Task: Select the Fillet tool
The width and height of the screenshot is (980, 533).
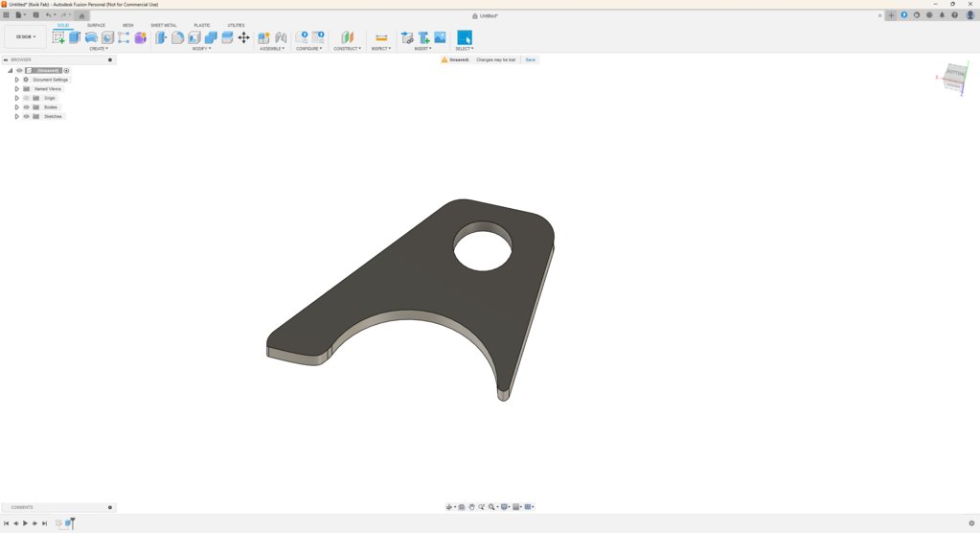Action: [177, 37]
